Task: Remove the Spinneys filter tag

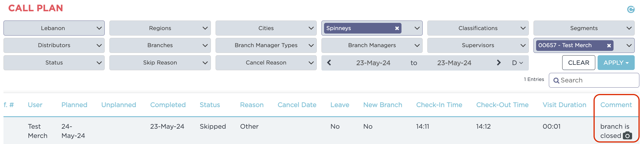Action: pos(397,28)
